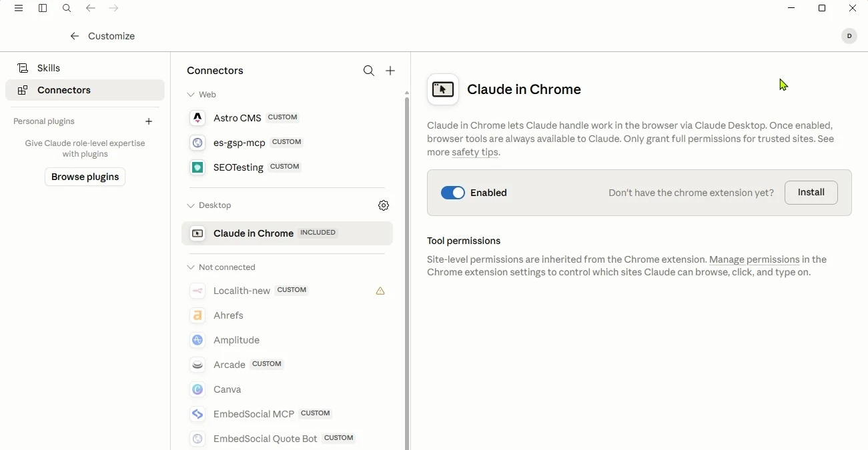Add a connector with the plus icon
Screen dimensions: 868x450
(391, 71)
